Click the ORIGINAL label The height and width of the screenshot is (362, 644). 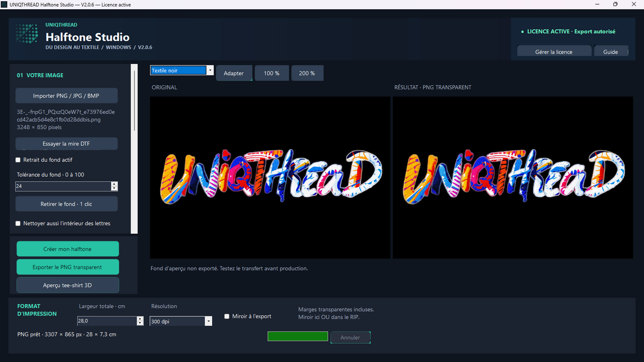click(164, 87)
